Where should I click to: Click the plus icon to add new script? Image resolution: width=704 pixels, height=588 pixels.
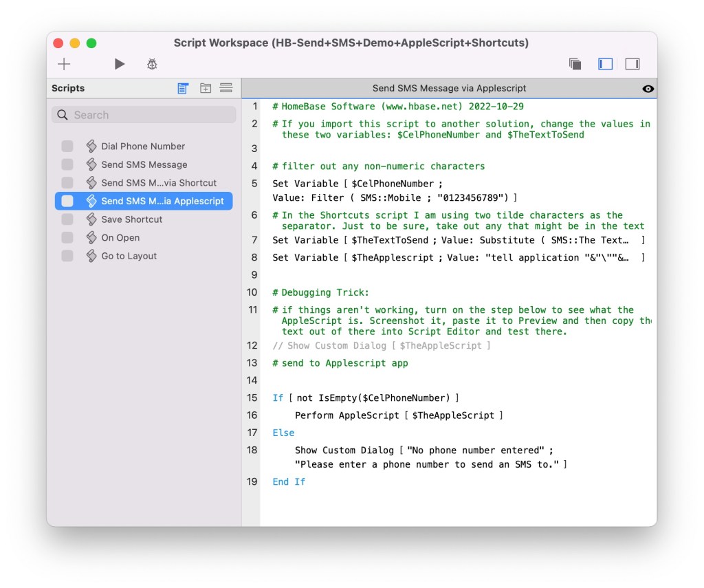pyautogui.click(x=64, y=64)
